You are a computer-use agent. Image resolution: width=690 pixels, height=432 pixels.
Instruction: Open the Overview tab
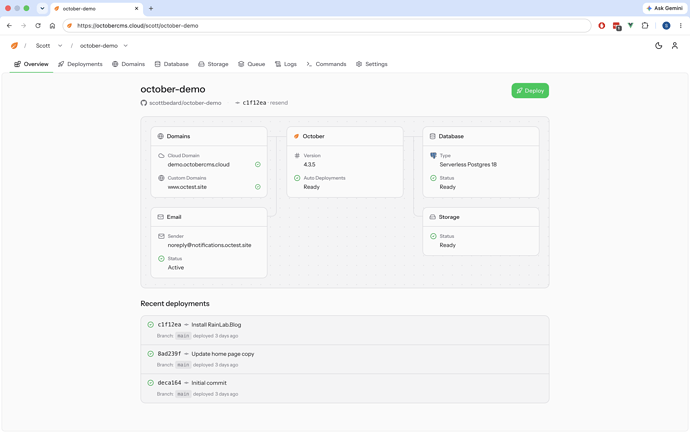pos(31,64)
